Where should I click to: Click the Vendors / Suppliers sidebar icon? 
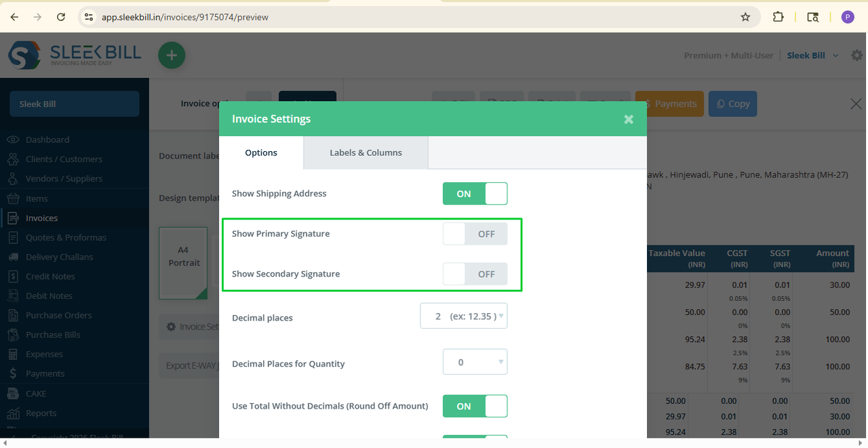click(x=13, y=179)
